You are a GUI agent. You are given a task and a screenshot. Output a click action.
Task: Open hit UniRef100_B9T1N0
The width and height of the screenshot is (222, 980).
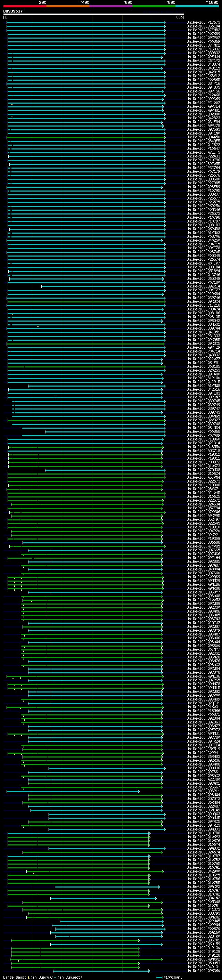(x=203, y=133)
